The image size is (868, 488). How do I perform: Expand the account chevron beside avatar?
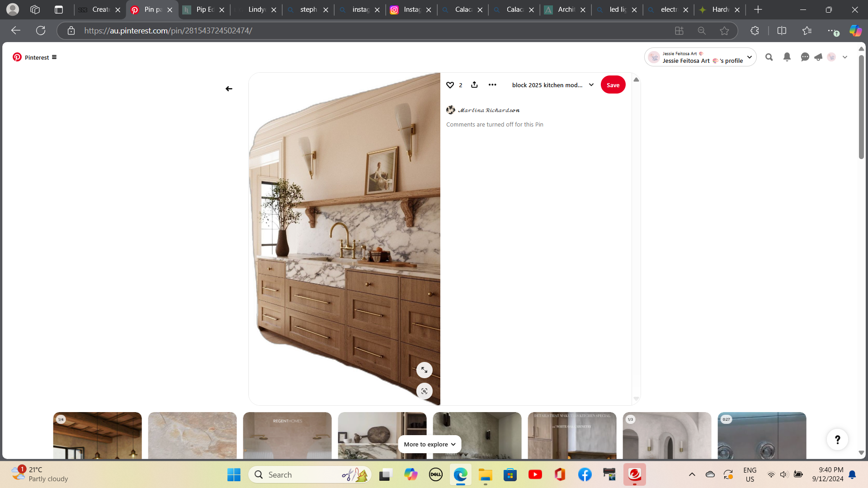coord(845,57)
